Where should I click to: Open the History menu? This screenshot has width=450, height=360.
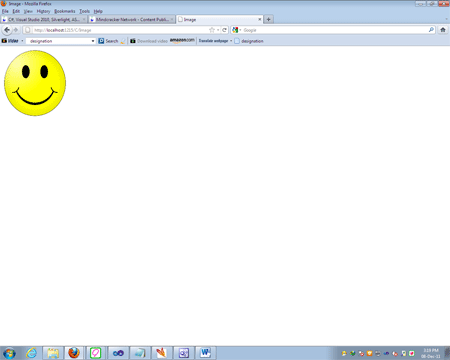click(43, 11)
